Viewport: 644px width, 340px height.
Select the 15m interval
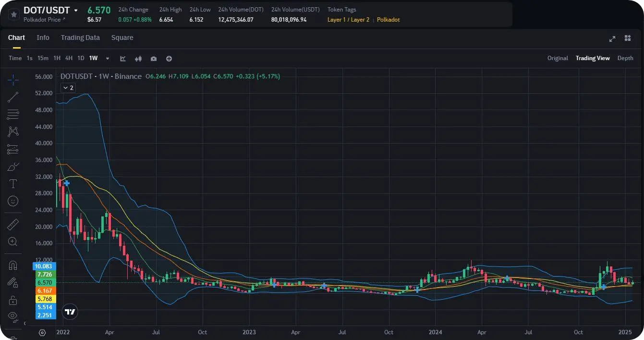[43, 58]
